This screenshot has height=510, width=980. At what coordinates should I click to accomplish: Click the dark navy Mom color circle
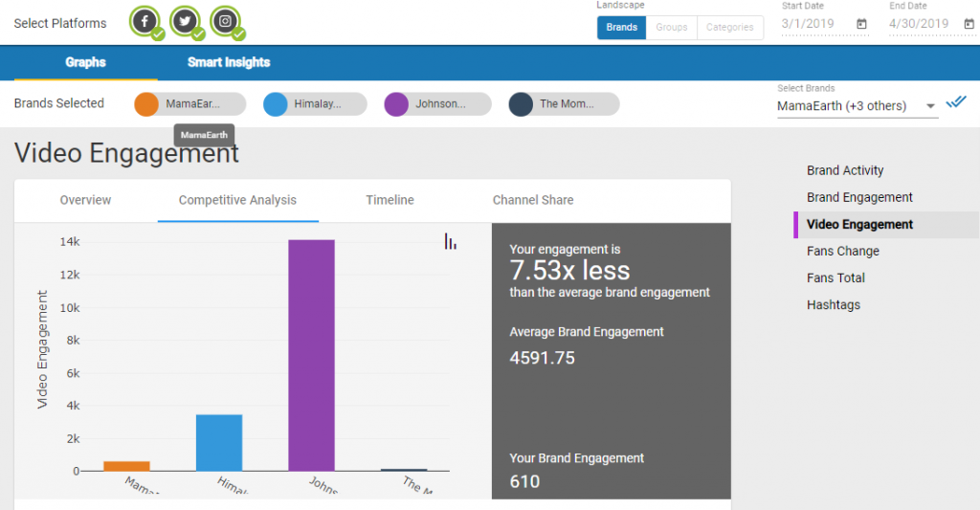(x=521, y=104)
